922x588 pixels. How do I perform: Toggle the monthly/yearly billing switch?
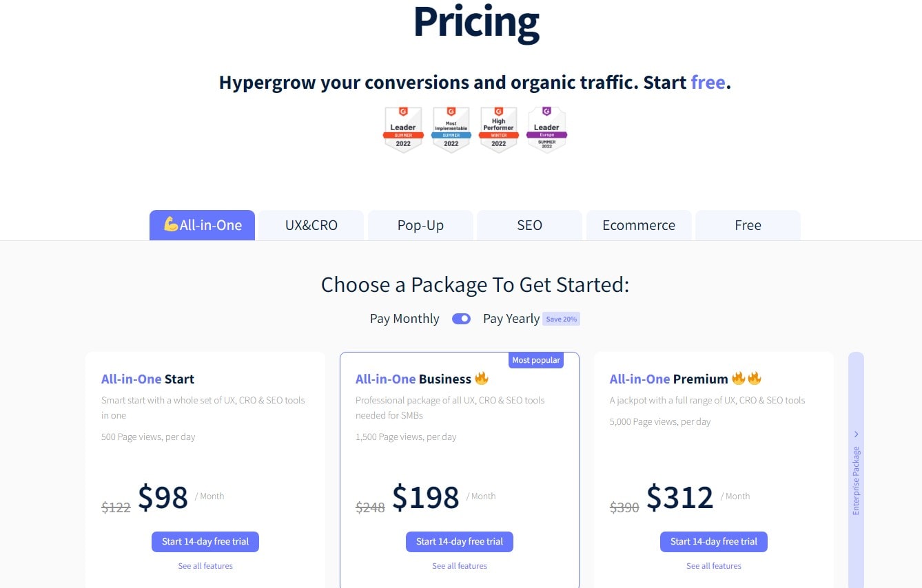point(461,319)
